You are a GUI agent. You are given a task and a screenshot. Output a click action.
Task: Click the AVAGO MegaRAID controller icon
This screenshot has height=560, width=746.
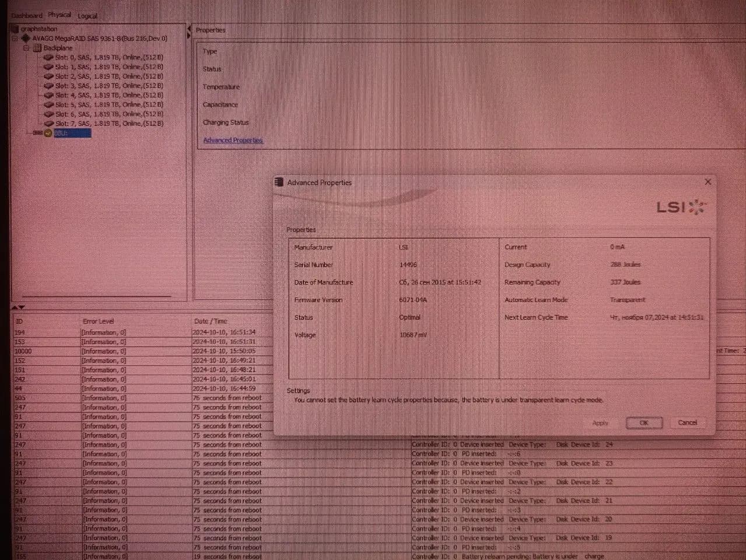(x=26, y=38)
